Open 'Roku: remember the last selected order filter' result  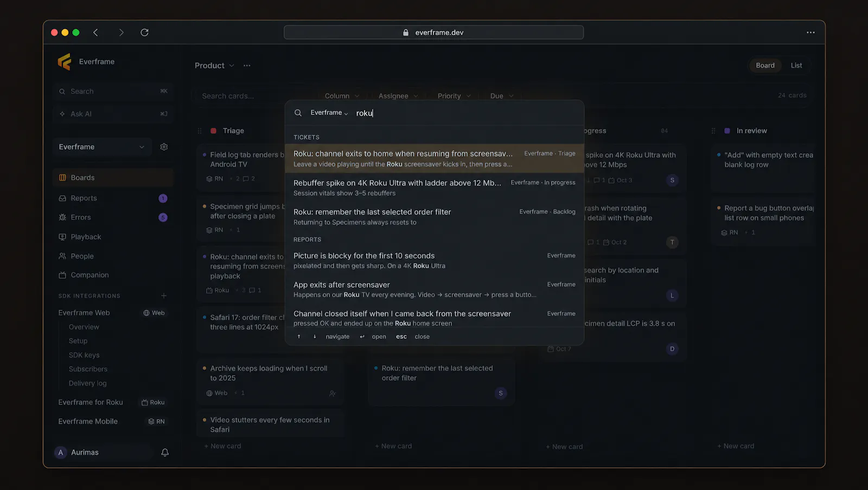435,217
